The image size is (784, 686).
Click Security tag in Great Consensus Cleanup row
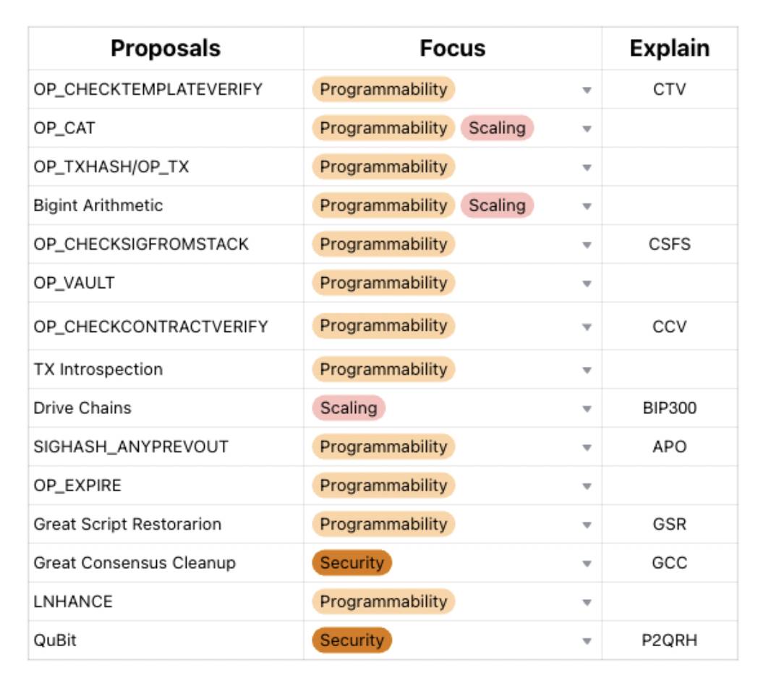tap(351, 563)
